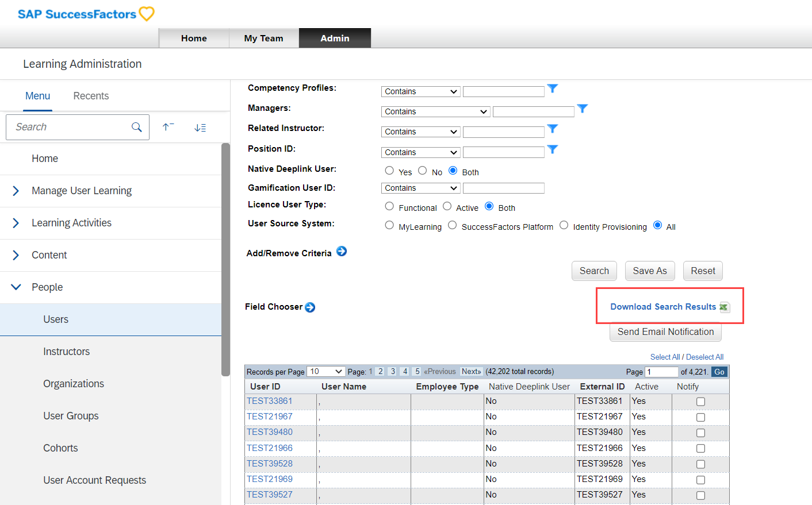
Task: Select the Menu tab in sidebar
Action: 38,96
